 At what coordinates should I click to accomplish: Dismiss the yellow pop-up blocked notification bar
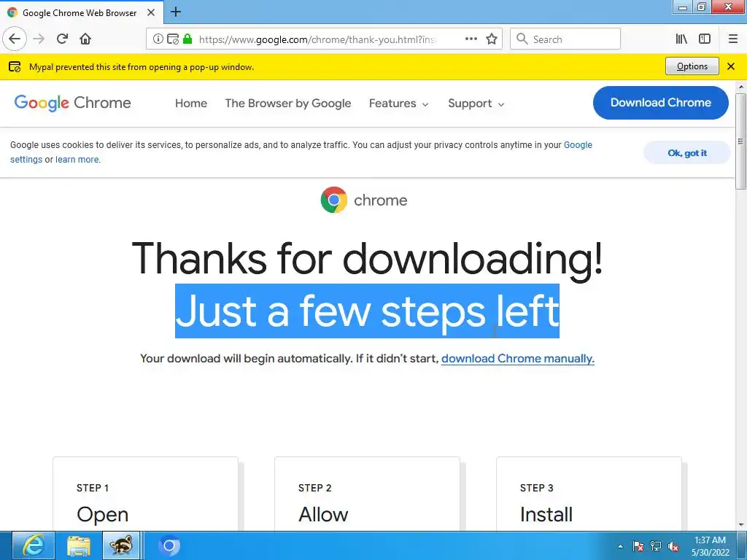coord(731,66)
